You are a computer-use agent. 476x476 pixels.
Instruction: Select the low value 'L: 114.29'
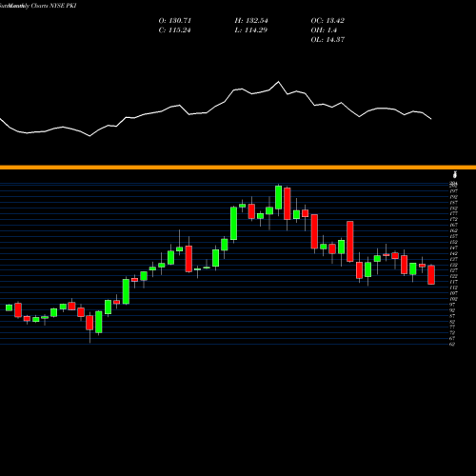251,30
